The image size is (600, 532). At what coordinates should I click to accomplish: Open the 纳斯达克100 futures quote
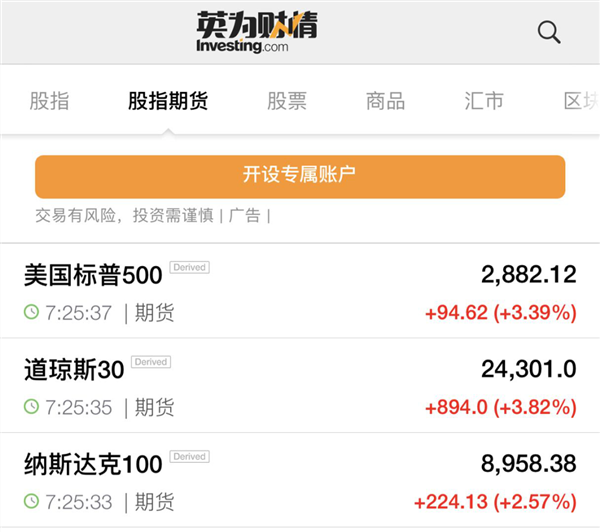click(300, 480)
